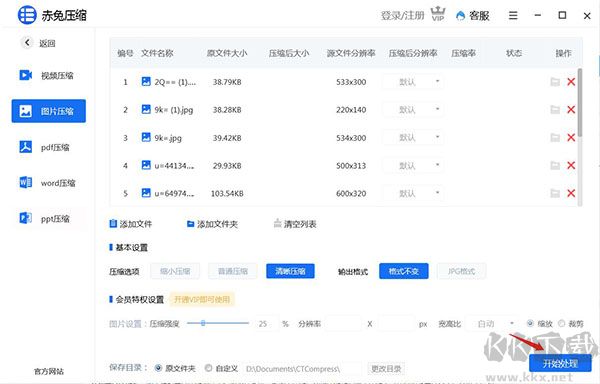Expand resolution dropdown for 9k=.jpg
Screen dimensions: 600x384
(413, 137)
